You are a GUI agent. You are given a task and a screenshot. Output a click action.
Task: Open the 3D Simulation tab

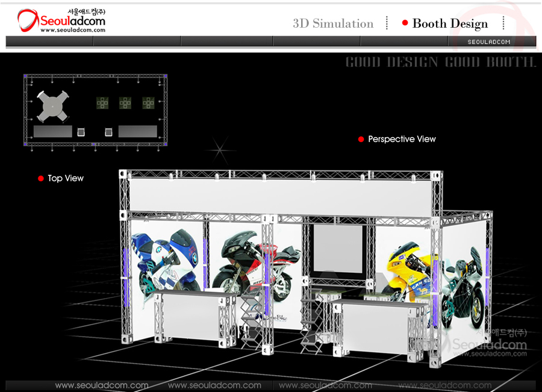coord(333,23)
